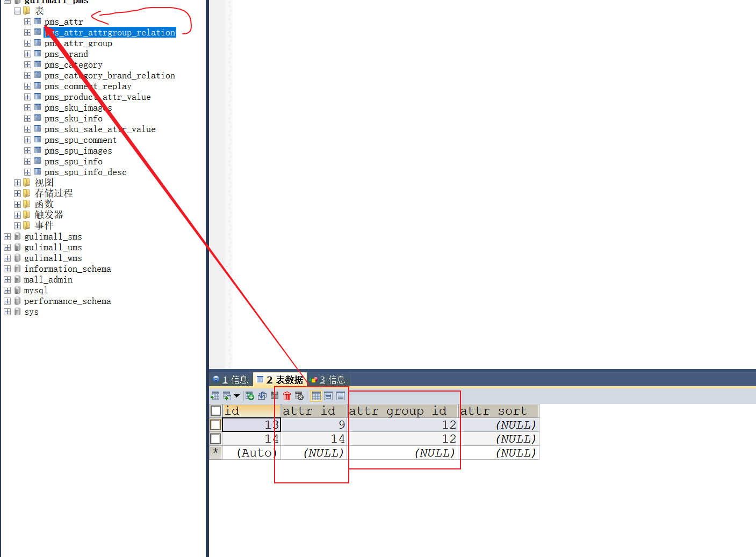Select the 触发器 folder
Screen dimensions: 756x557
point(49,215)
